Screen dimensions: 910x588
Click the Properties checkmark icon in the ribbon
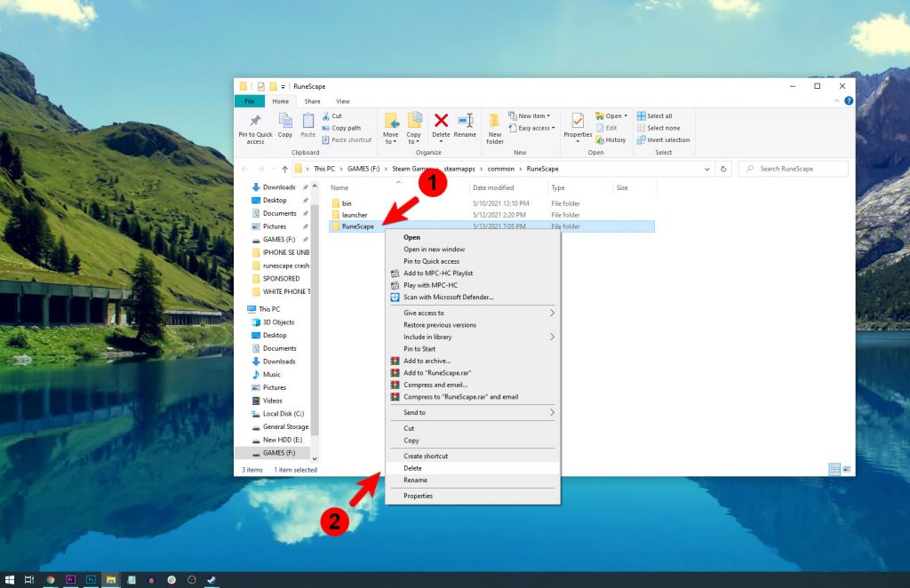pyautogui.click(x=578, y=121)
